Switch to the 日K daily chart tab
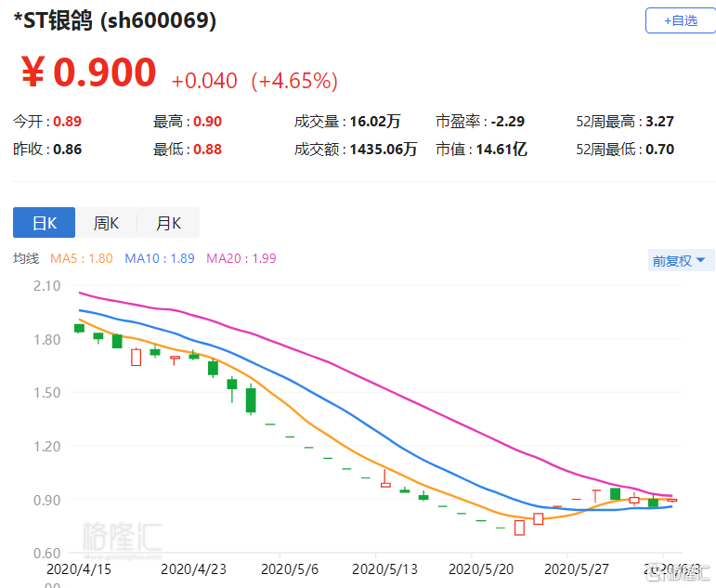 click(45, 223)
